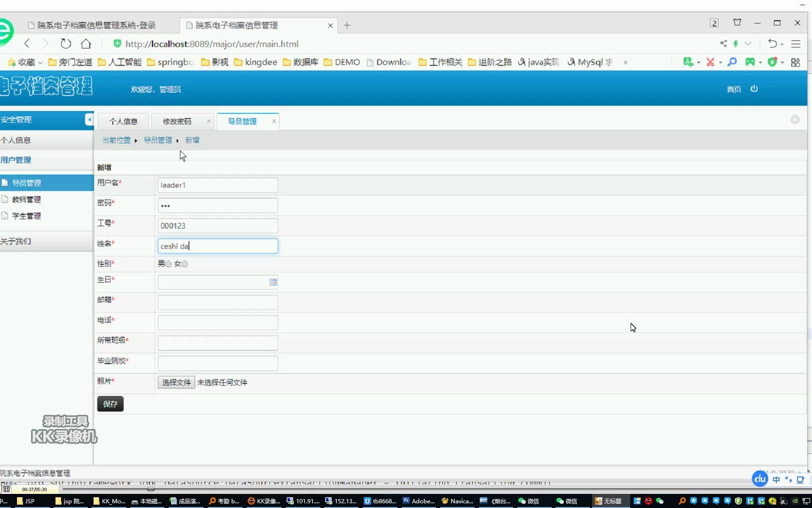Click the tab count icon showing 2
This screenshot has height=508, width=812.
pos(714,23)
